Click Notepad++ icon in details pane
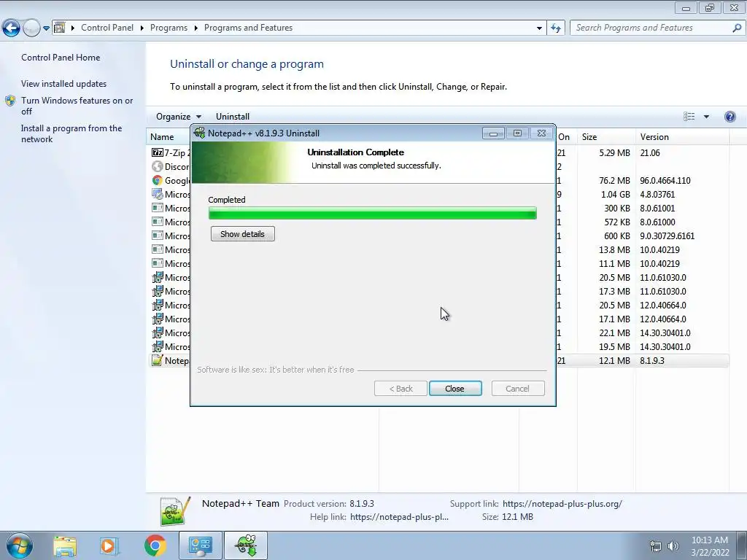The width and height of the screenshot is (747, 560). [x=175, y=511]
